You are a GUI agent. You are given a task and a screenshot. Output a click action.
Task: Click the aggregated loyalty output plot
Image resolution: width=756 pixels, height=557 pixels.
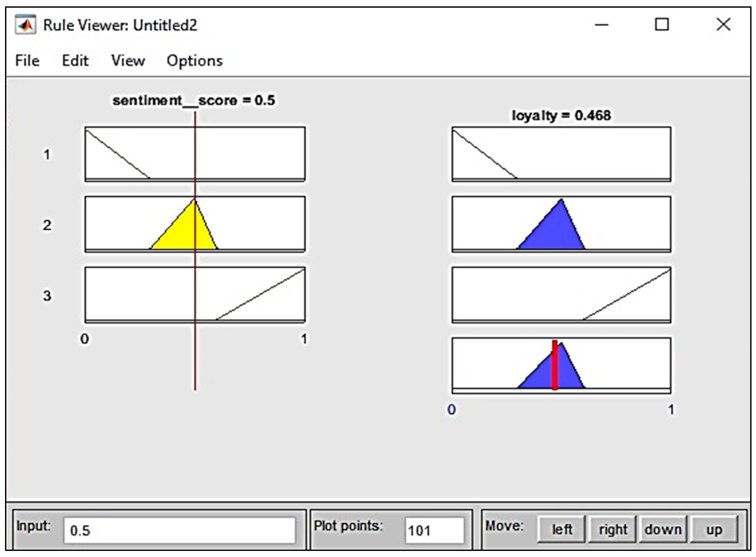point(561,365)
